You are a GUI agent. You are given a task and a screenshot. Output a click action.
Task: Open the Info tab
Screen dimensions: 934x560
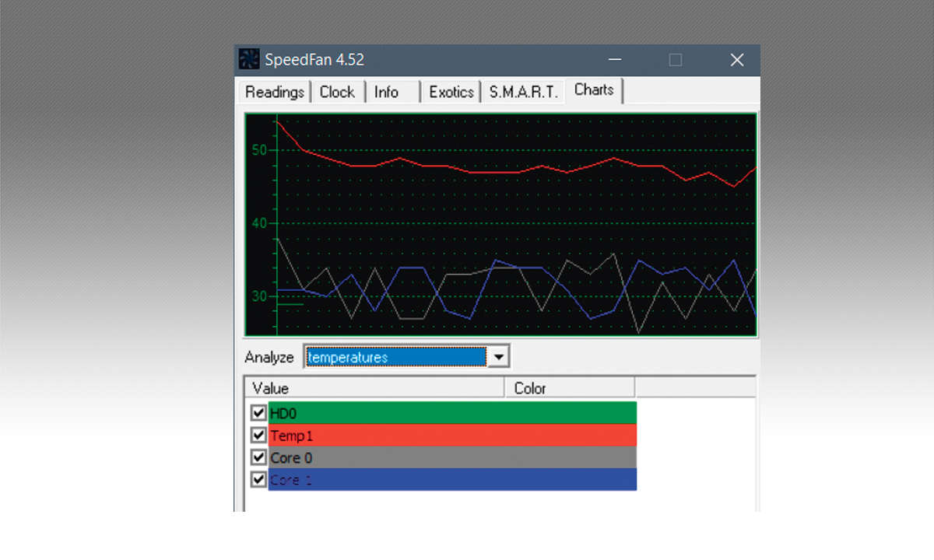coord(392,92)
